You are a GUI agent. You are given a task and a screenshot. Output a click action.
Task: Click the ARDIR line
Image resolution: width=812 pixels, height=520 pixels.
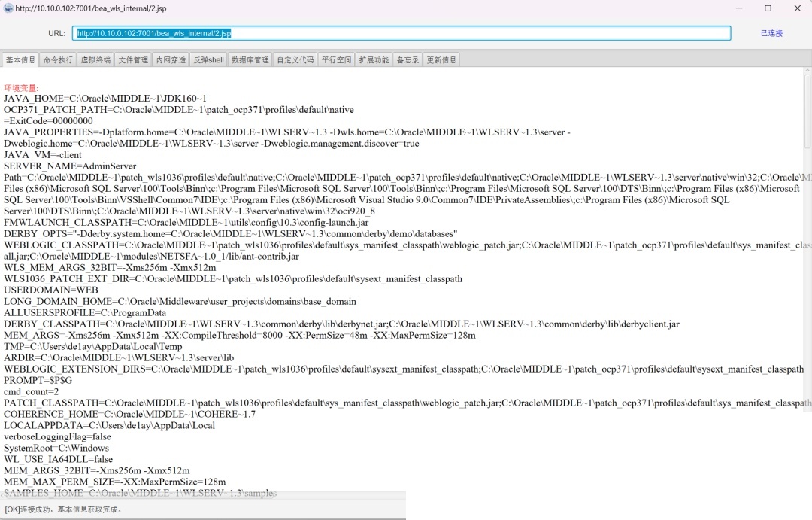[119, 357]
